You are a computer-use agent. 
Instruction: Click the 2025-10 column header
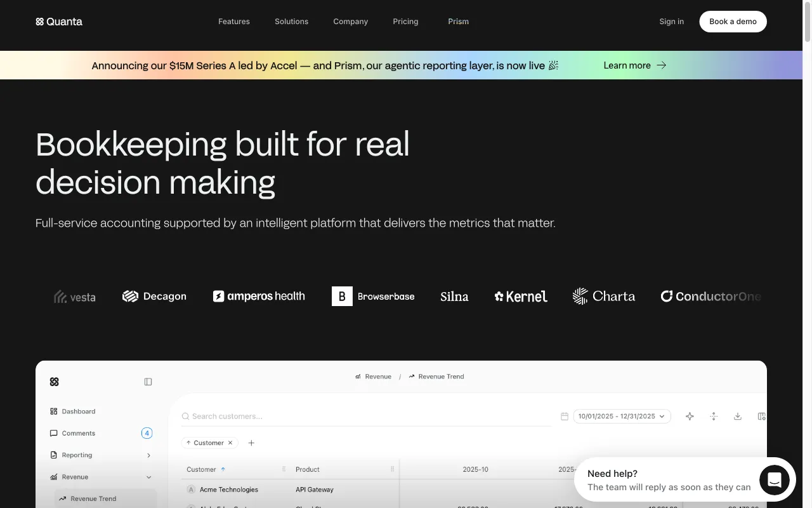click(x=476, y=470)
